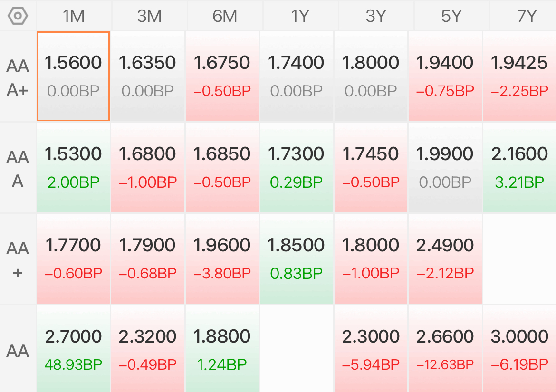Open the AAA 1M cell 1.5300
This screenshot has height=392, width=556.
click(x=73, y=167)
